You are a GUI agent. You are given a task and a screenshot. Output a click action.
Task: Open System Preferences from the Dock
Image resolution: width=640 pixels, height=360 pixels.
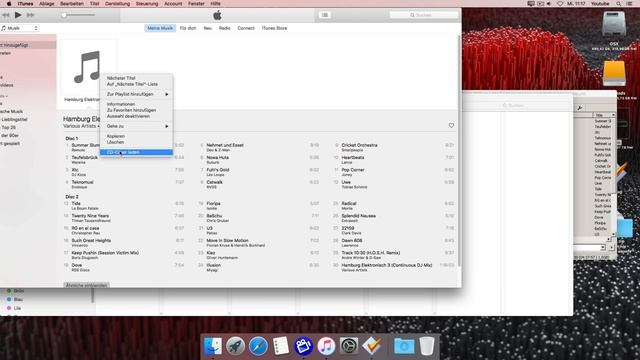pos(349,346)
